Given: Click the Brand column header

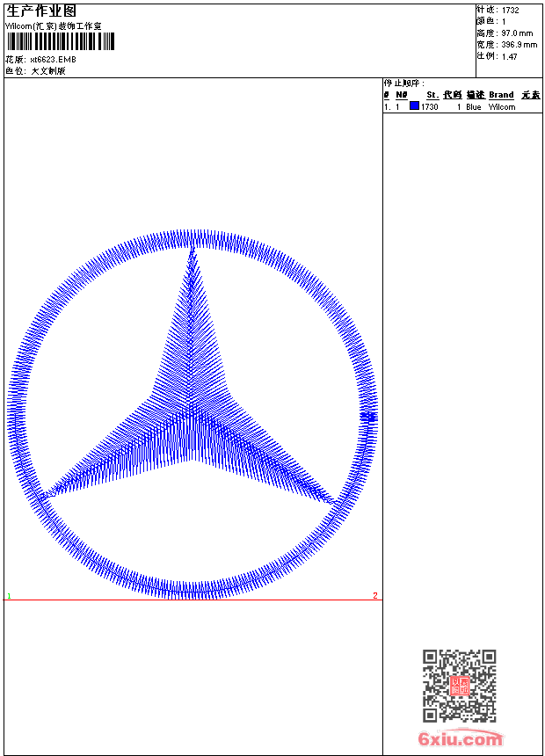Looking at the screenshot, I should (x=501, y=95).
